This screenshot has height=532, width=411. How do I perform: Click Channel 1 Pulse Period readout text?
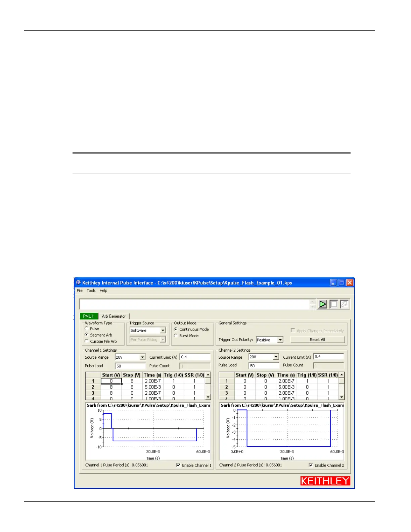click(117, 465)
